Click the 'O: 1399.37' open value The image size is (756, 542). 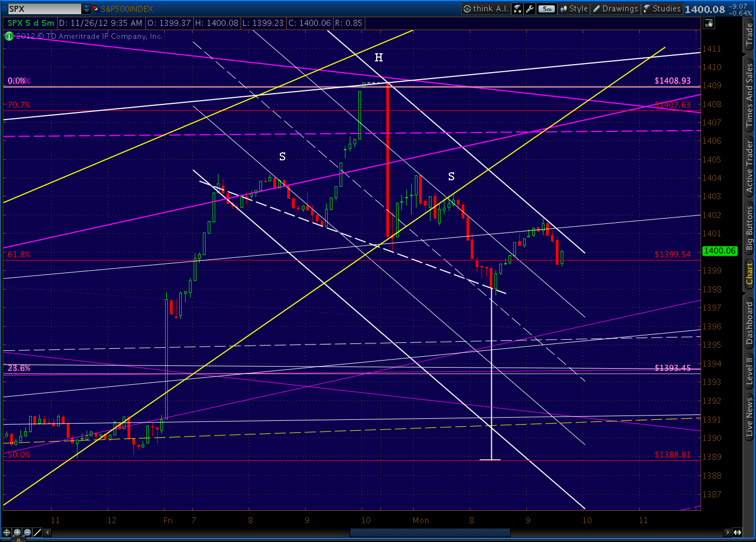[169, 23]
